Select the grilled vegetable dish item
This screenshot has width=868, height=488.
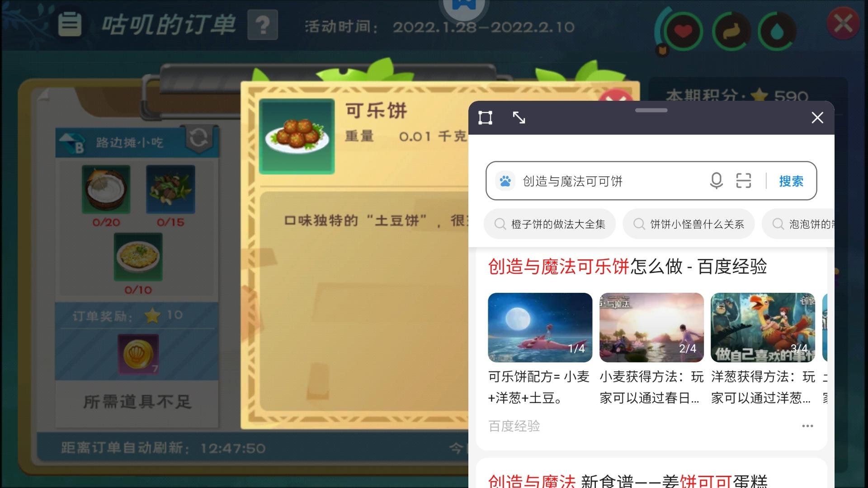[x=170, y=189]
